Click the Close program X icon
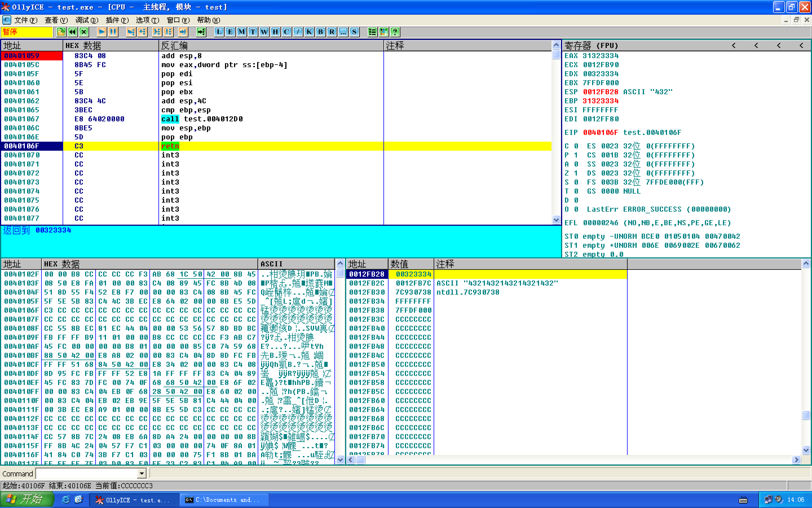 click(x=84, y=32)
